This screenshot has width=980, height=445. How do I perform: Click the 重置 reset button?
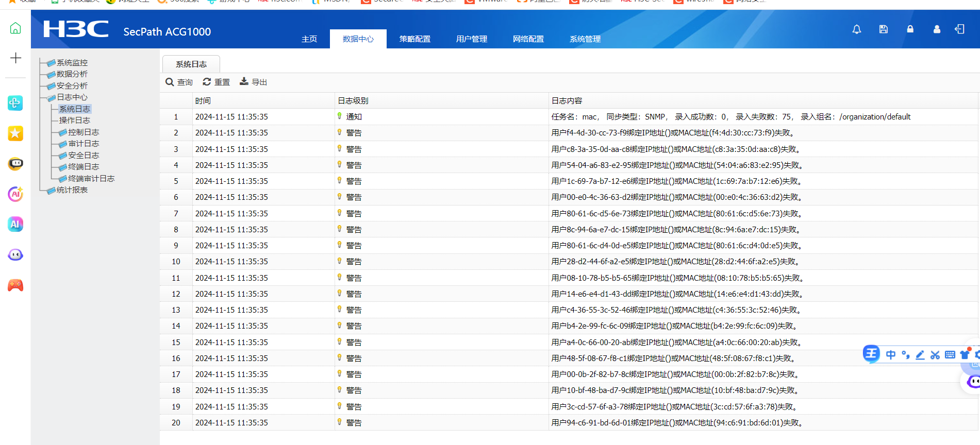click(217, 82)
